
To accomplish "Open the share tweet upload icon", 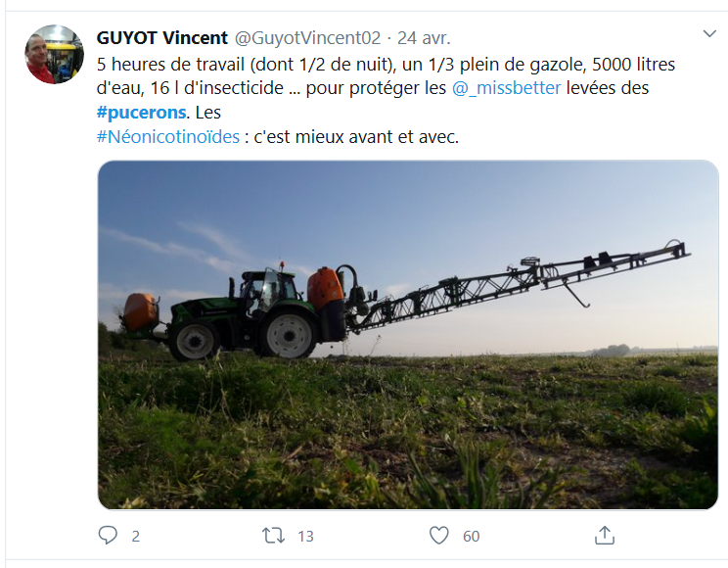I will [x=605, y=535].
